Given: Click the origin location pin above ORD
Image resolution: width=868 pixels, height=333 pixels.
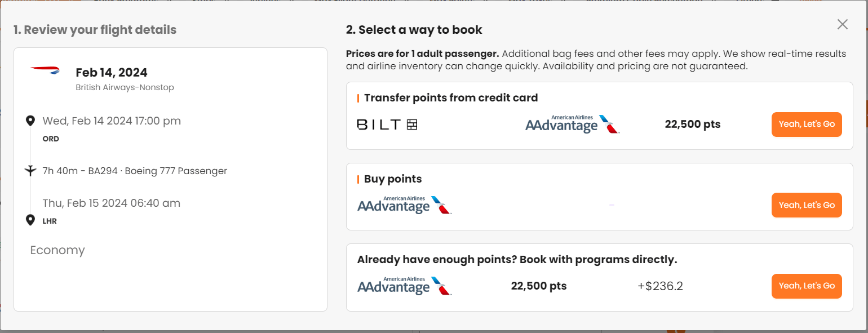Looking at the screenshot, I should point(30,121).
